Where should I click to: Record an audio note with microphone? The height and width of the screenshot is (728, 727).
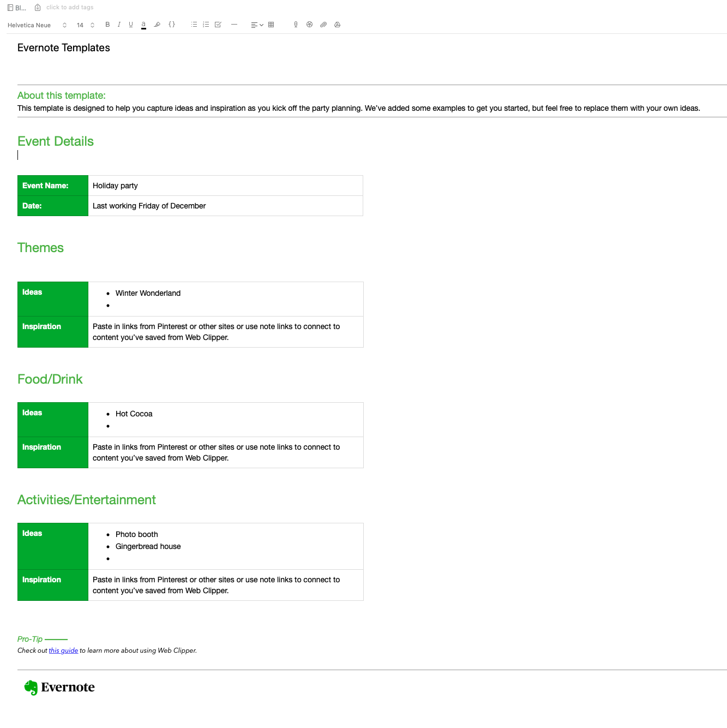pyautogui.click(x=296, y=25)
